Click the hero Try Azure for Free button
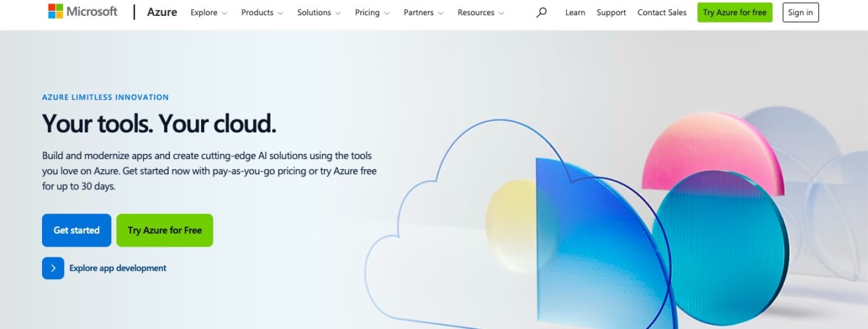Screen dimensions: 868x329 point(165,230)
